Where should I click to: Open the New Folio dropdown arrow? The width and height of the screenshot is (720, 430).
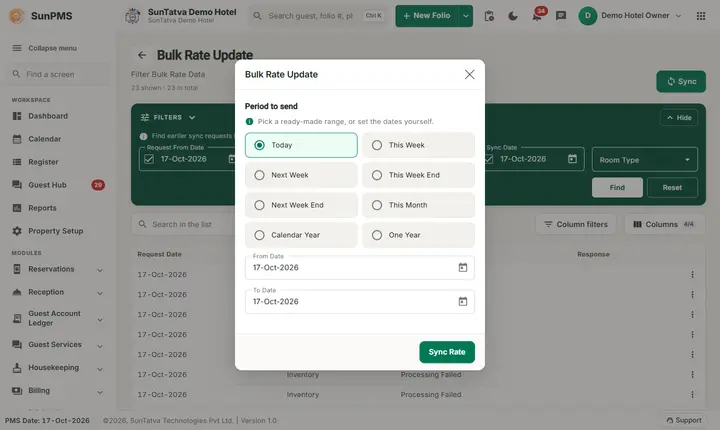(466, 16)
